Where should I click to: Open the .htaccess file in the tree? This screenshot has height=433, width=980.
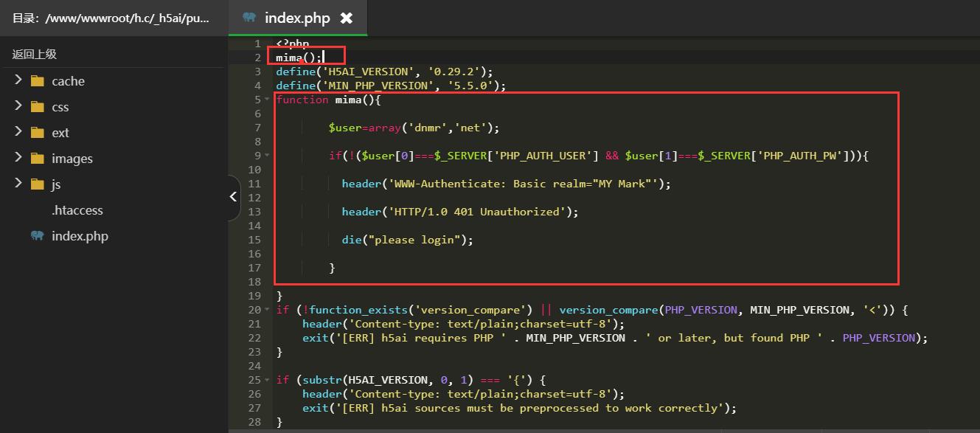coord(77,210)
